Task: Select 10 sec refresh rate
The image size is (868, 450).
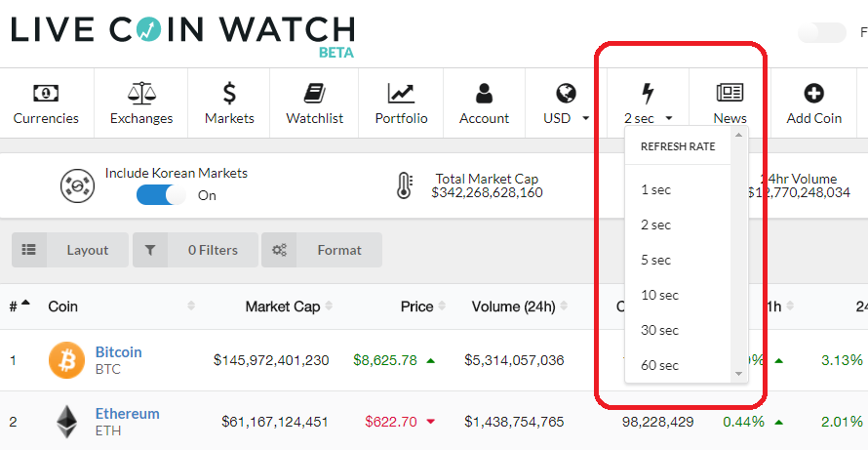Action: click(659, 296)
